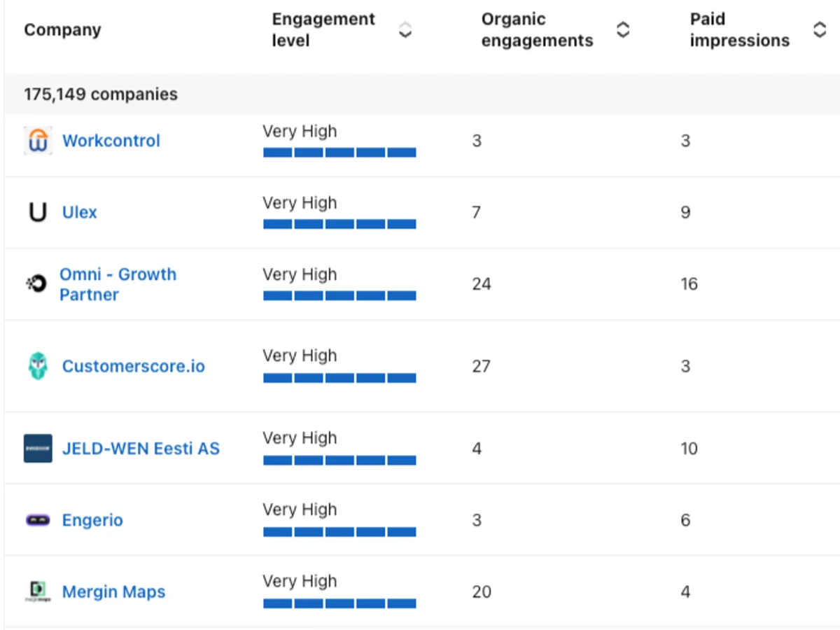The width and height of the screenshot is (840, 630).
Task: Click the Mergin Maps engagement level bar
Action: pyautogui.click(x=339, y=603)
